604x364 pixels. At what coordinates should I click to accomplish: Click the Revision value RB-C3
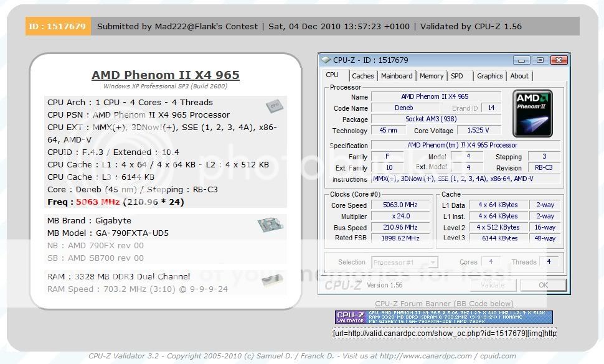click(x=544, y=168)
